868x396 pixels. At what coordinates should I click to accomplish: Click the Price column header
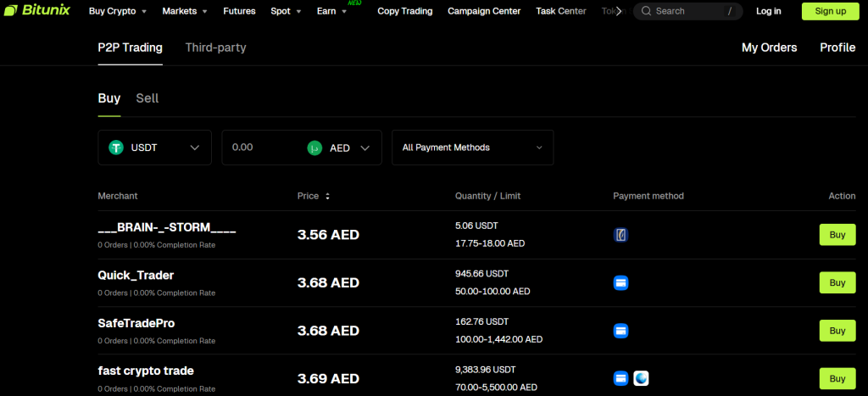[x=309, y=196]
